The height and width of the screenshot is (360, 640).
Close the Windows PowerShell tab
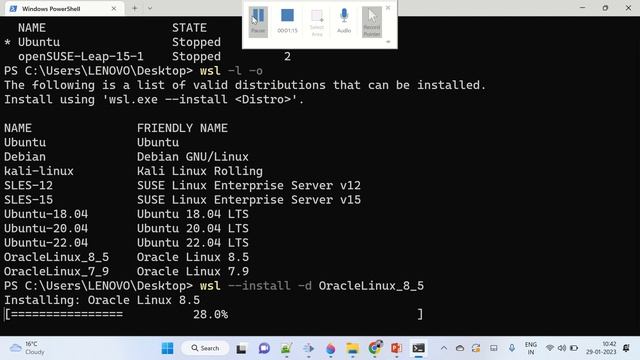click(x=114, y=8)
